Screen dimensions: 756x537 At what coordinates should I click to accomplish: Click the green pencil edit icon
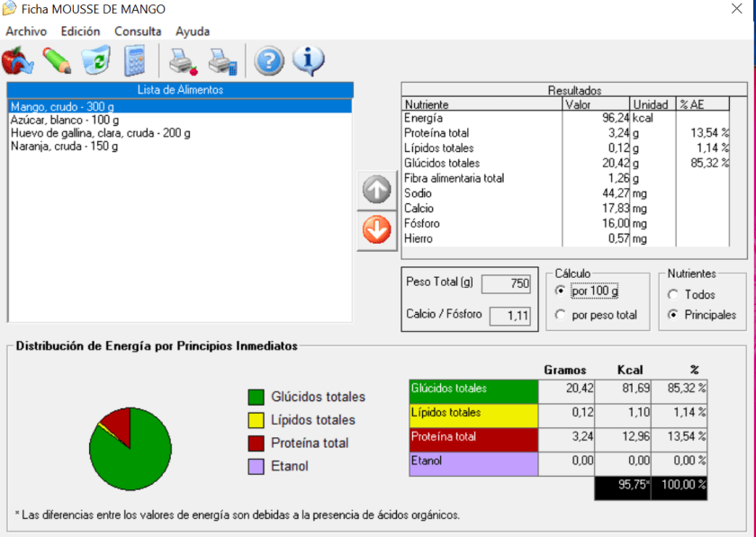click(56, 60)
